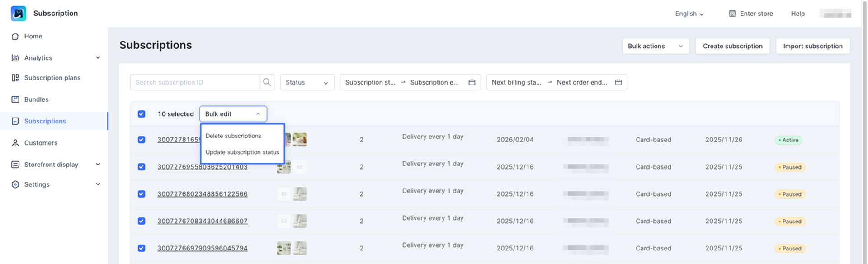Click the Search subscription ID field
This screenshot has height=264, width=868.
pos(195,82)
